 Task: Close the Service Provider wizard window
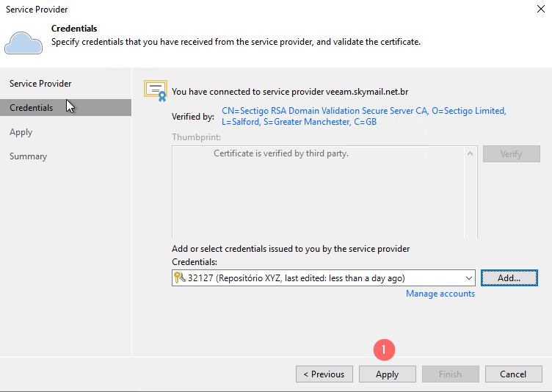point(541,9)
